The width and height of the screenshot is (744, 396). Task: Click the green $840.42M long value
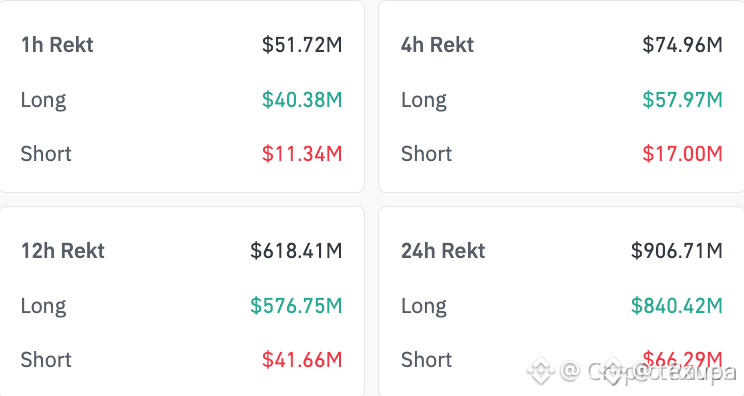[x=677, y=305]
